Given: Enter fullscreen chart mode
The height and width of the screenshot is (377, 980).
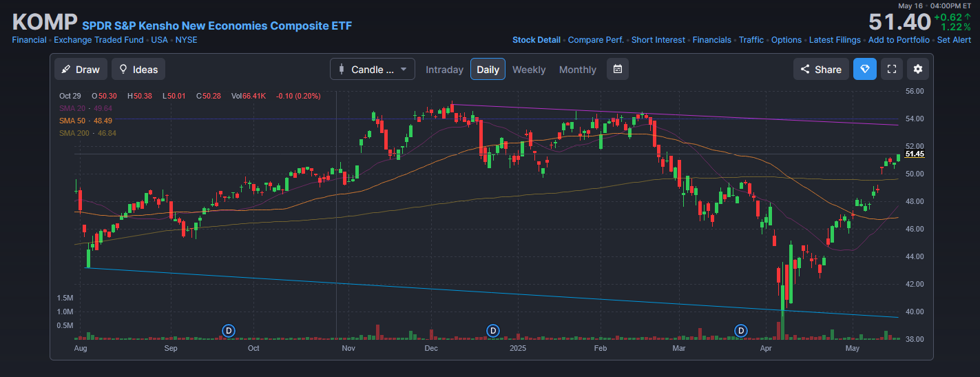Looking at the screenshot, I should (x=891, y=69).
